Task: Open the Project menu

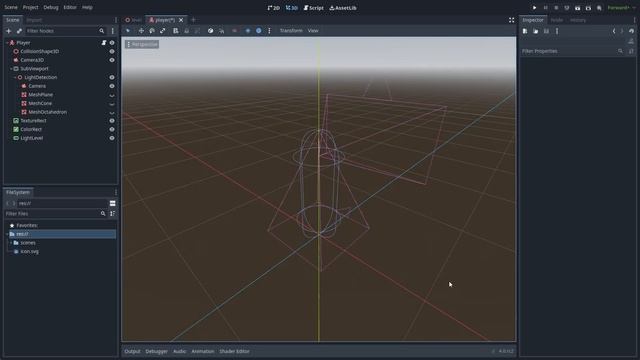Action: 30,7
